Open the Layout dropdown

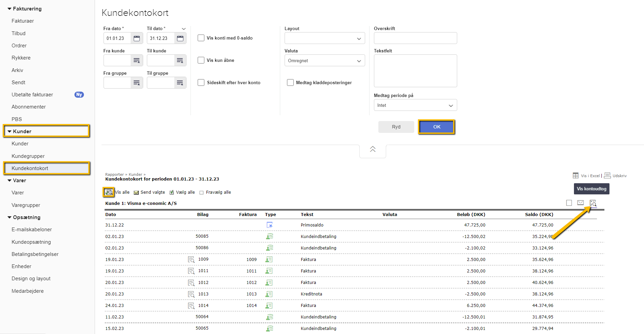coord(325,38)
